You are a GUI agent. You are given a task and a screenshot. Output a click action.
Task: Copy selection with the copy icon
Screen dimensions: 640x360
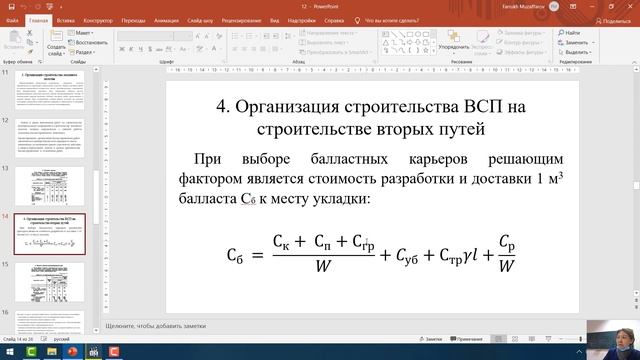[x=29, y=42]
